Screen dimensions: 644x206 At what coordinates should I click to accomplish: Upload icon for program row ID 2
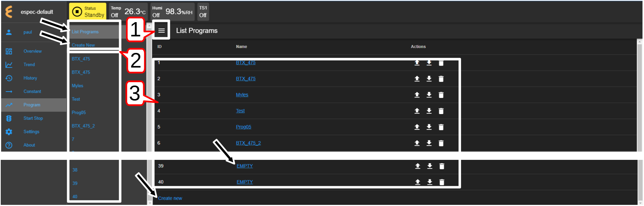(417, 79)
